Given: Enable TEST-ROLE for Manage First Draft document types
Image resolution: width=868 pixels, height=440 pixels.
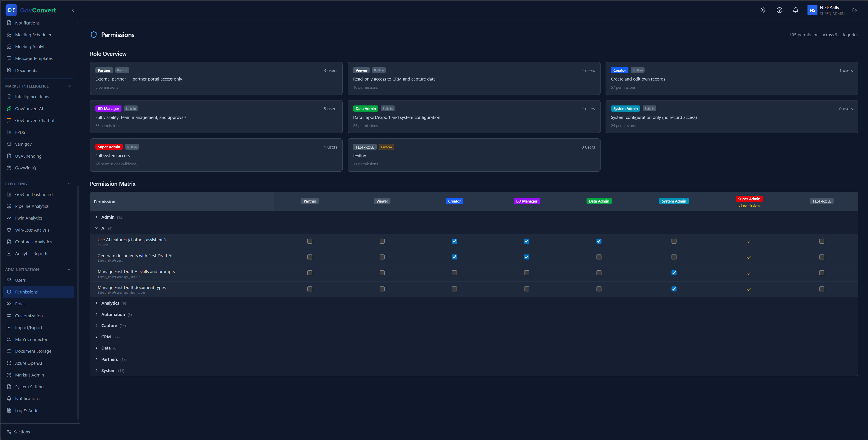Looking at the screenshot, I should pos(822,289).
